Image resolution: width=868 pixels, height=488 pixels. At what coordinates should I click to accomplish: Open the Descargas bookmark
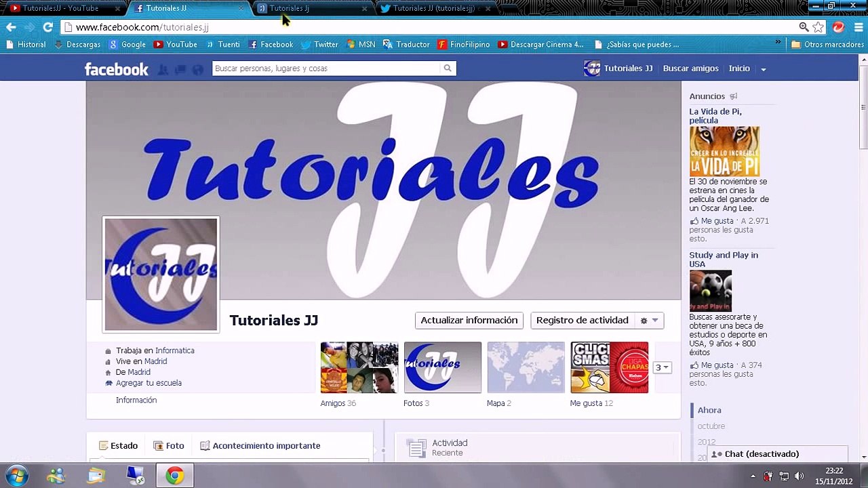[77, 45]
